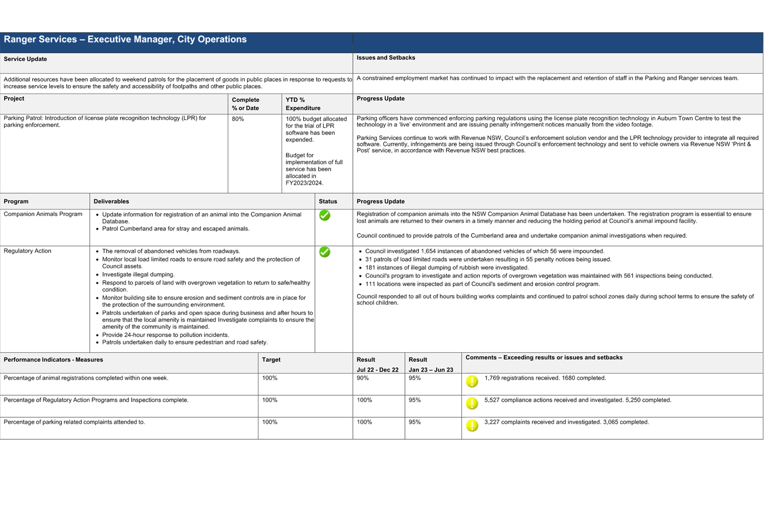Click the 'Target' column header
This screenshot has height=532, width=765.
click(271, 360)
